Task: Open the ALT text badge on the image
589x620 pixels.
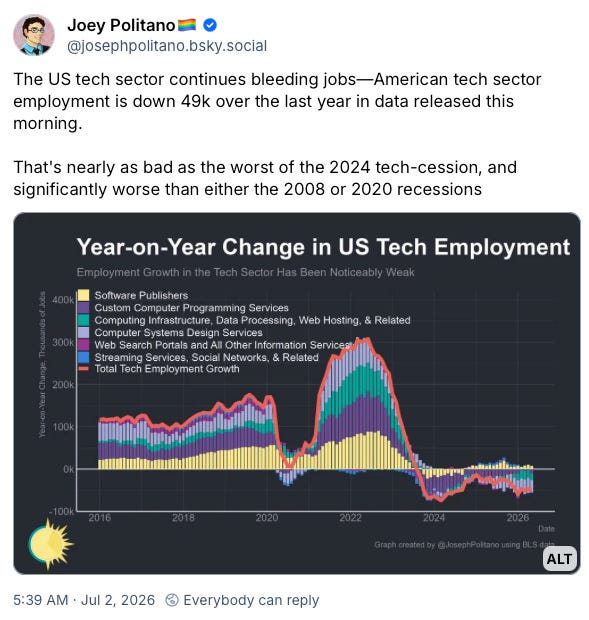Action: coord(559,559)
